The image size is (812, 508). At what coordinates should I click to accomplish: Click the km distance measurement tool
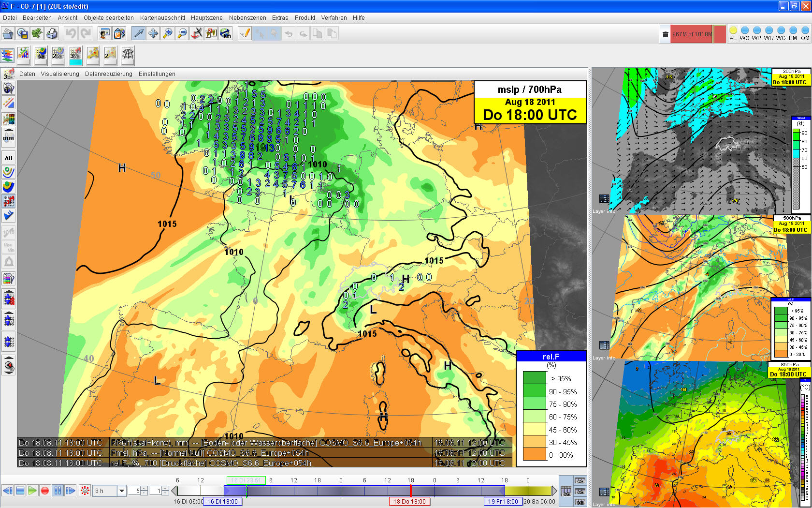225,33
